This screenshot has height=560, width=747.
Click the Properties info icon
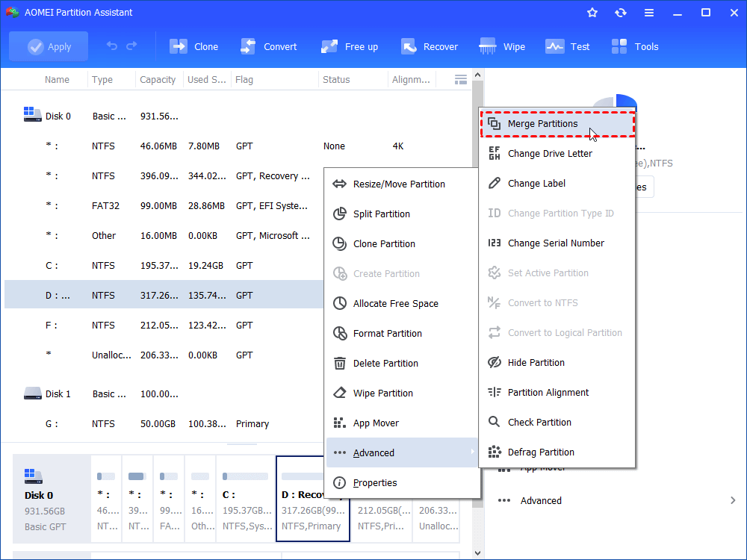click(340, 483)
